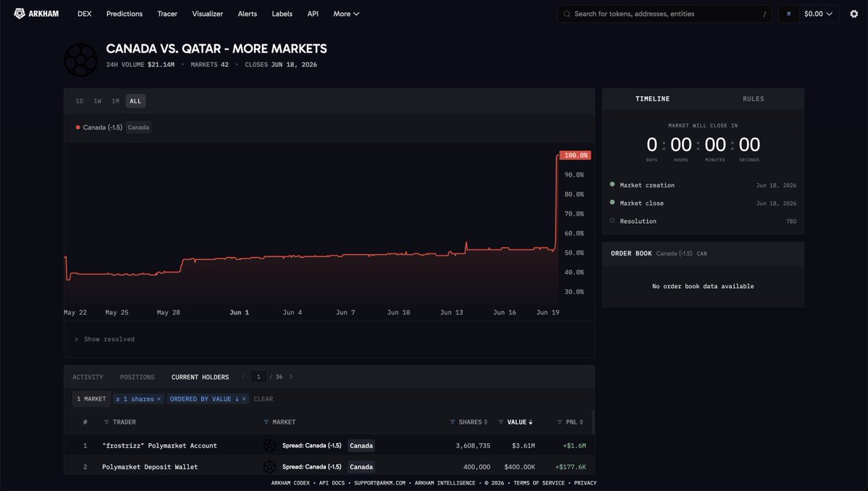Expand the More navigation menu
Screen dimensions: 868x491
point(346,14)
